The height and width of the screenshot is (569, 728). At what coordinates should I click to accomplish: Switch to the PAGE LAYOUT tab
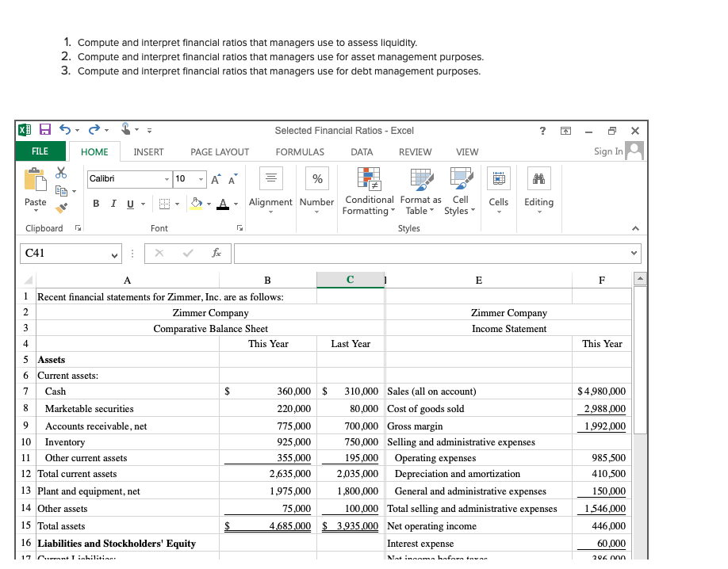(x=220, y=152)
